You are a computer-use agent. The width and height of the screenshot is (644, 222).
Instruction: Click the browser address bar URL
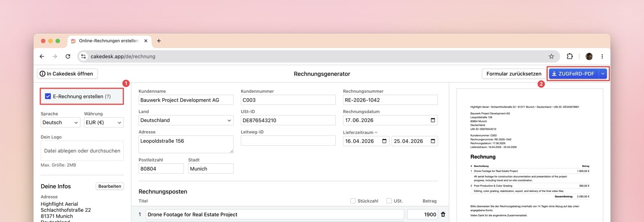pyautogui.click(x=123, y=56)
